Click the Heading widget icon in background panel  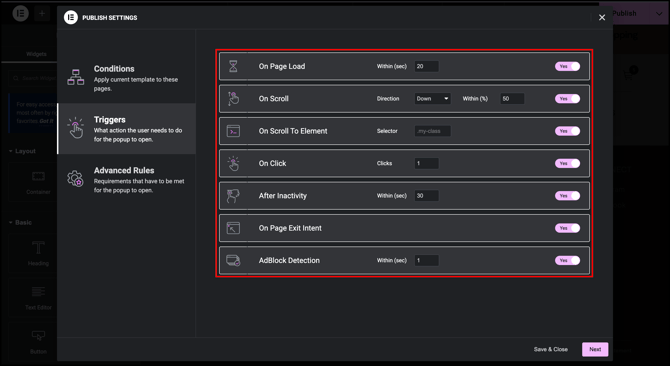(x=38, y=247)
